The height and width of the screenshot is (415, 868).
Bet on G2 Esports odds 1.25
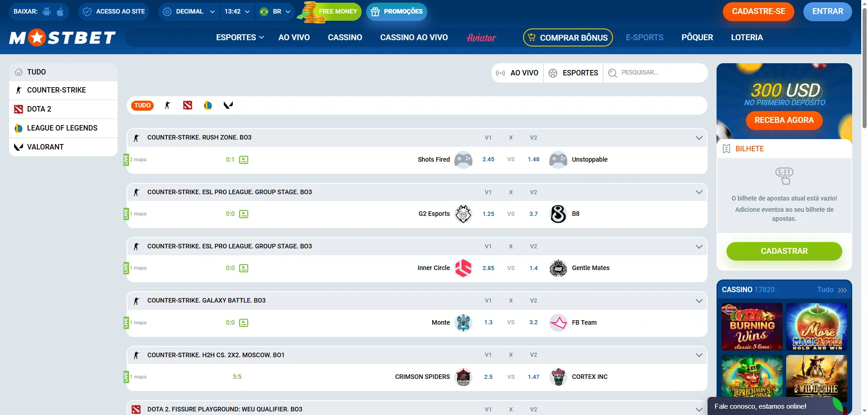pyautogui.click(x=488, y=214)
